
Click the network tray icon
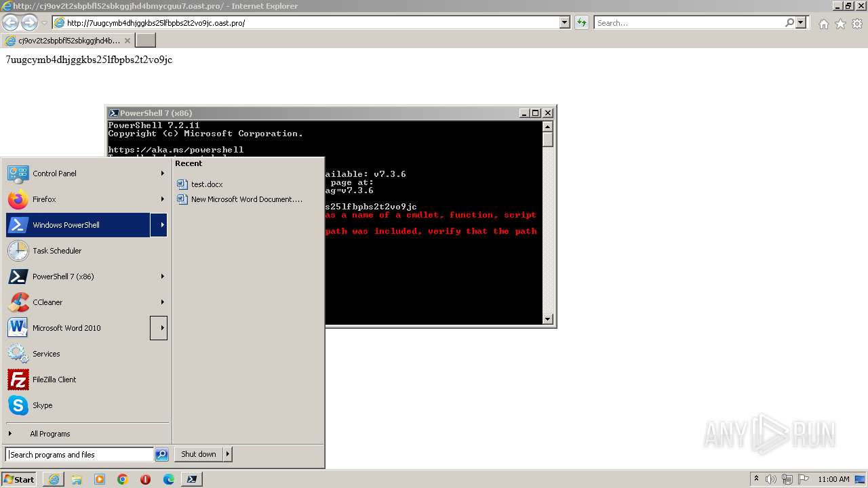tap(787, 479)
